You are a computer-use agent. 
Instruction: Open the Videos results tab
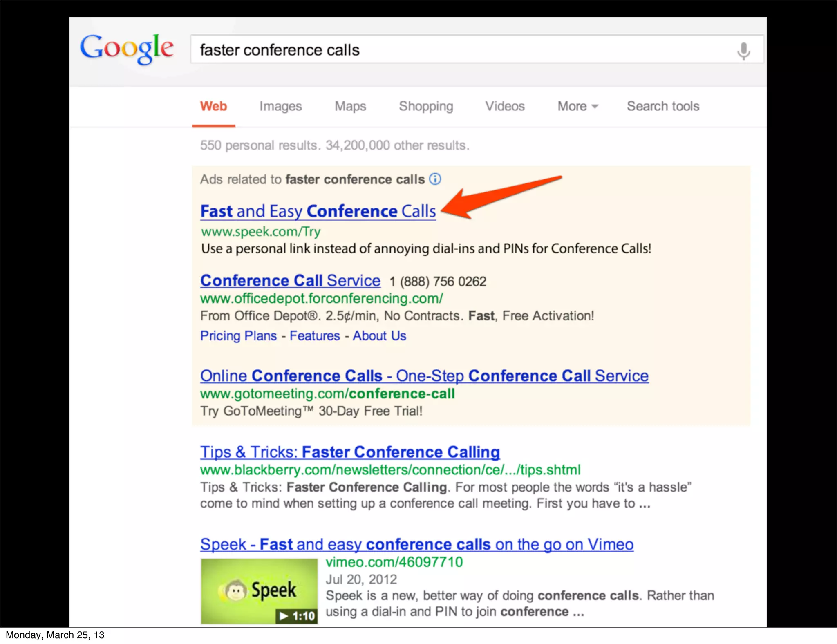pos(505,106)
